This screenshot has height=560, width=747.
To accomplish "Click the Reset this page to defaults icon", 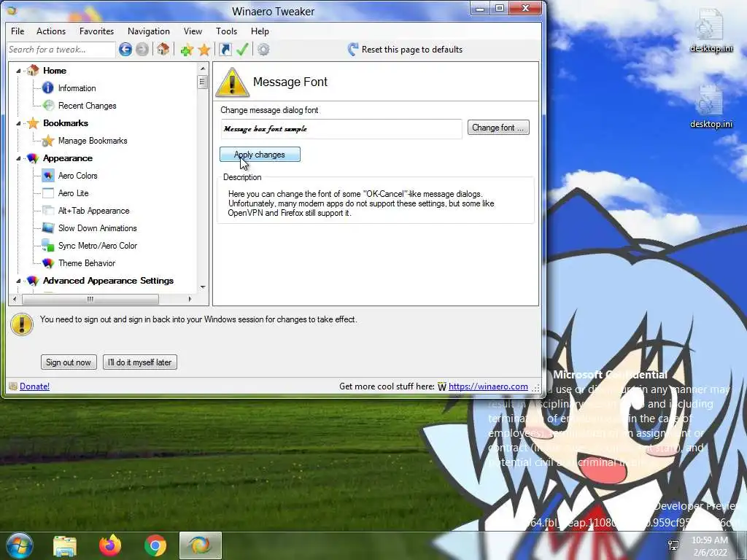I will pyautogui.click(x=353, y=49).
